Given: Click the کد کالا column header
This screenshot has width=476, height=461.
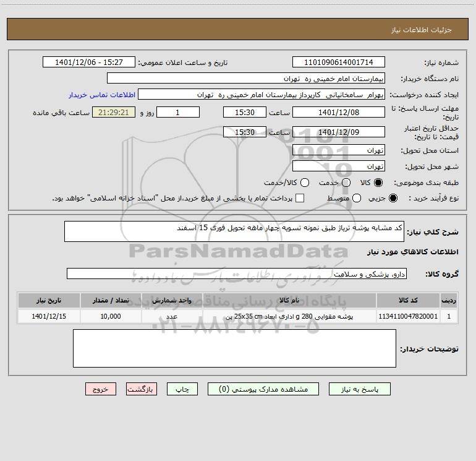Looking at the screenshot, I should pyautogui.click(x=408, y=300).
